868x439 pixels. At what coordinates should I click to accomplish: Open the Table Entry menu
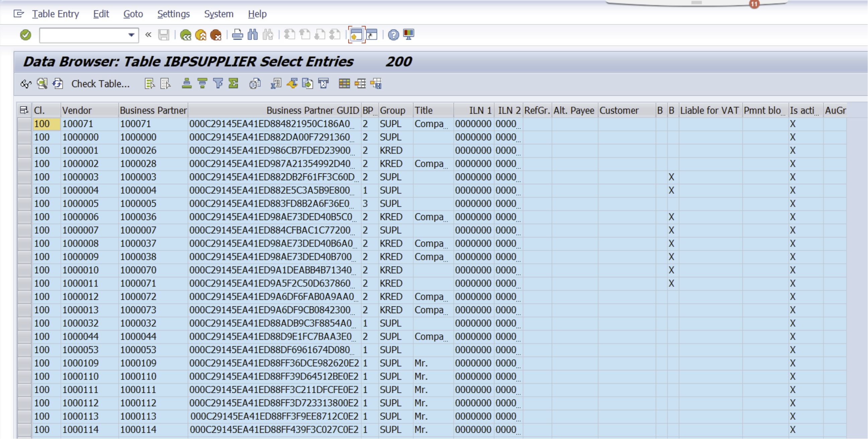pos(56,14)
